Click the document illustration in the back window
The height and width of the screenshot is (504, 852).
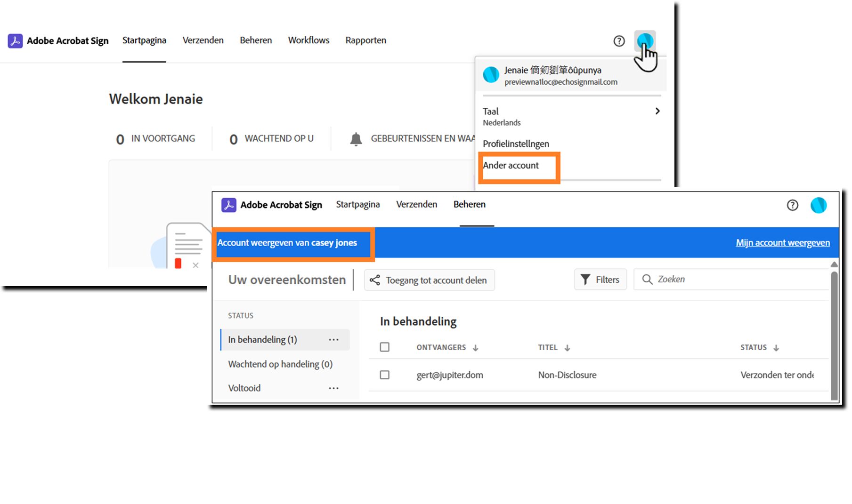point(183,245)
